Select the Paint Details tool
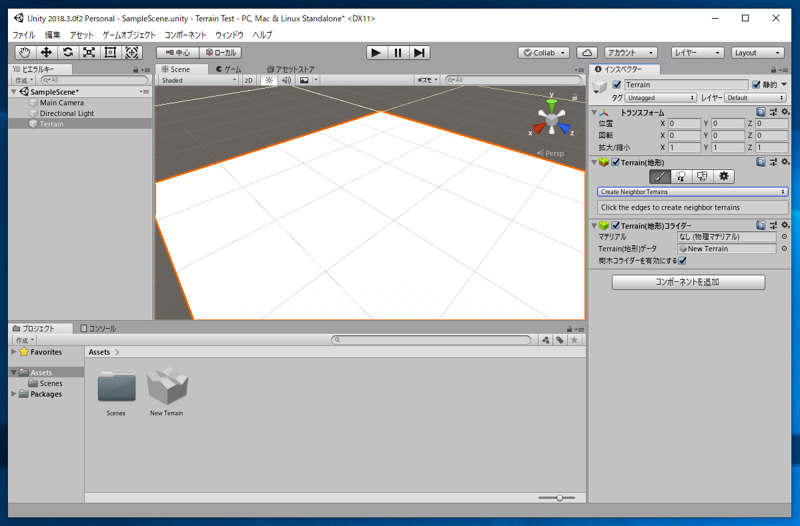Viewport: 800px width, 526px height. click(x=702, y=177)
